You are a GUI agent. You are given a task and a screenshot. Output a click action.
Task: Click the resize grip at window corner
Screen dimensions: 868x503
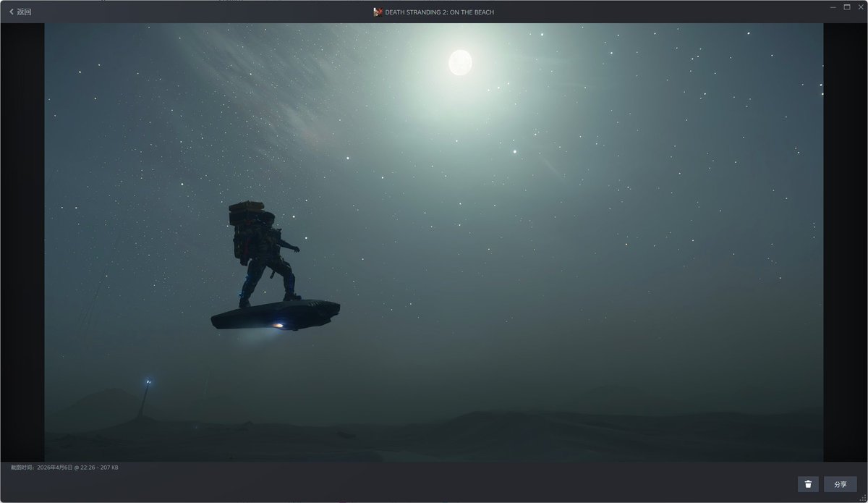[x=864, y=499]
